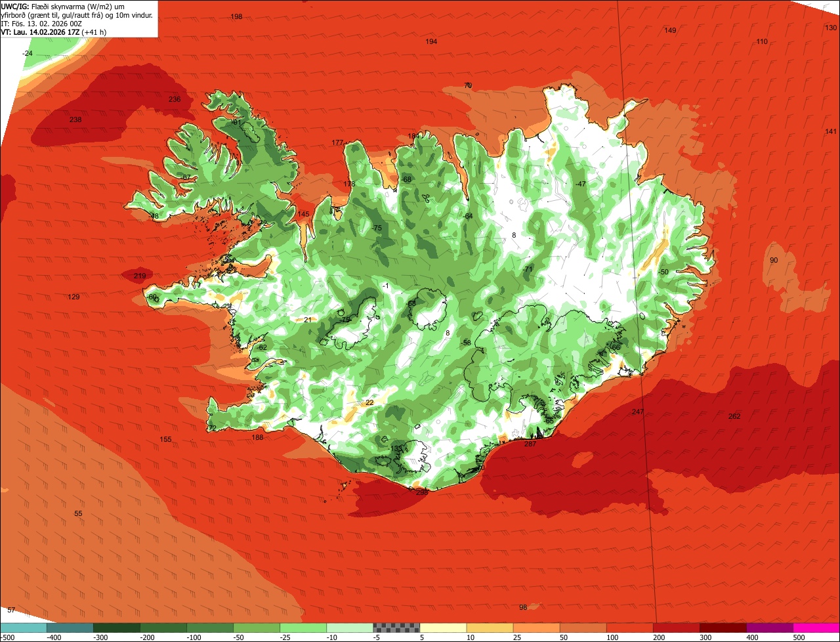Select the purple 400 to 500 legend swatch
Screen dimensions: 840x642
770,628
